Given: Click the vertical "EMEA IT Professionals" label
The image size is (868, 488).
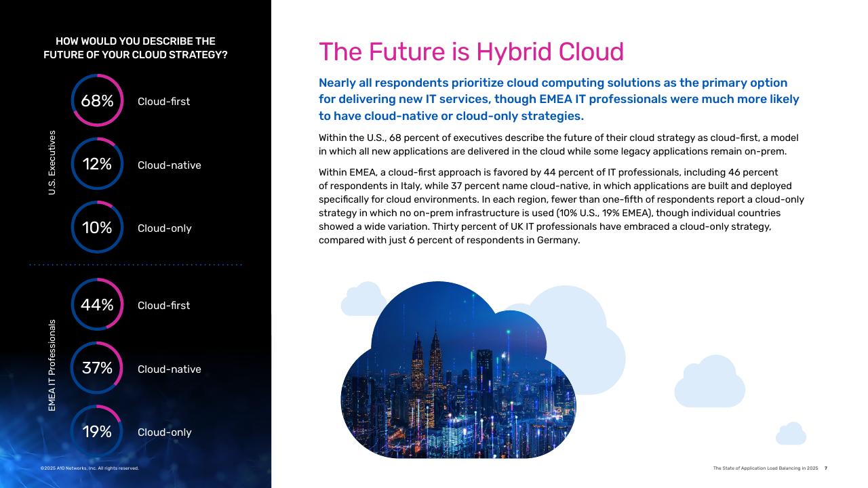Looking at the screenshot, I should 52,365.
